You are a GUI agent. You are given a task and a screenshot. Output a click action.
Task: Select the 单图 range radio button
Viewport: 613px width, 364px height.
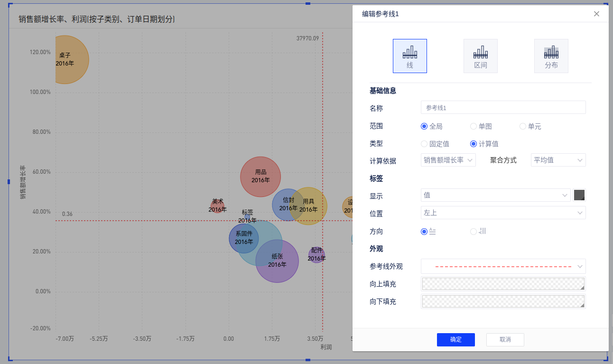coord(474,126)
